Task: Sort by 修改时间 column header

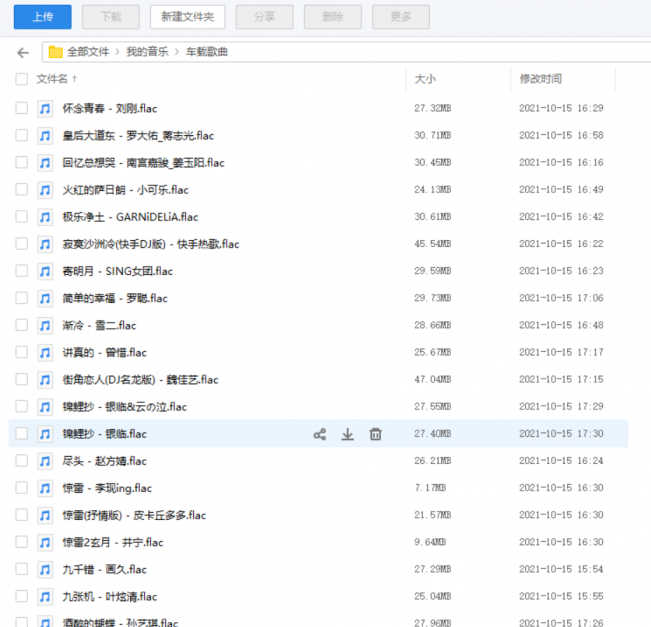Action: (541, 79)
